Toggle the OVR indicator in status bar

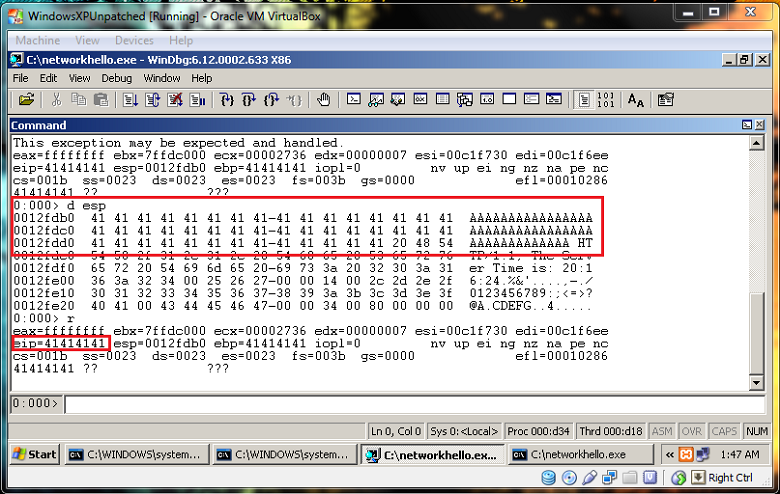pos(692,431)
